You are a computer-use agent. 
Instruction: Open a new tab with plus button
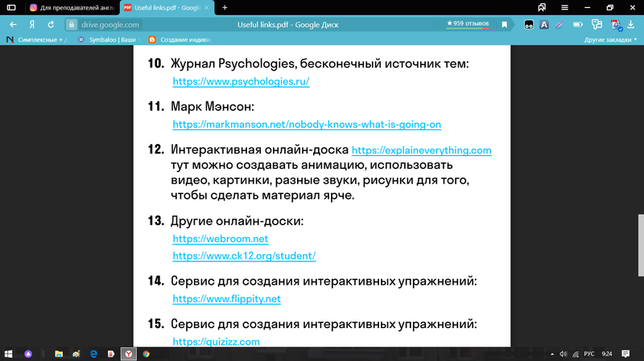(x=225, y=7)
